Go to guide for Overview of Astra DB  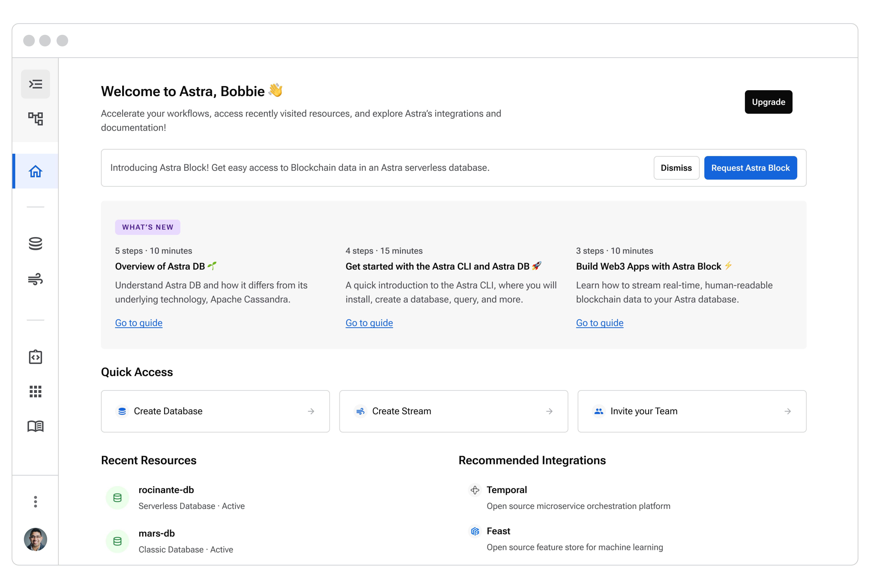pos(138,323)
